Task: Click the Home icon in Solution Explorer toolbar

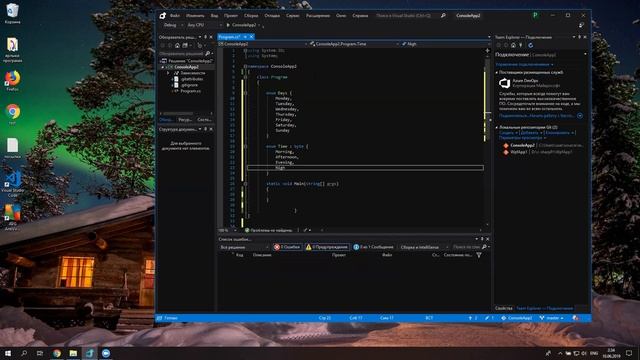Action: [x=177, y=45]
